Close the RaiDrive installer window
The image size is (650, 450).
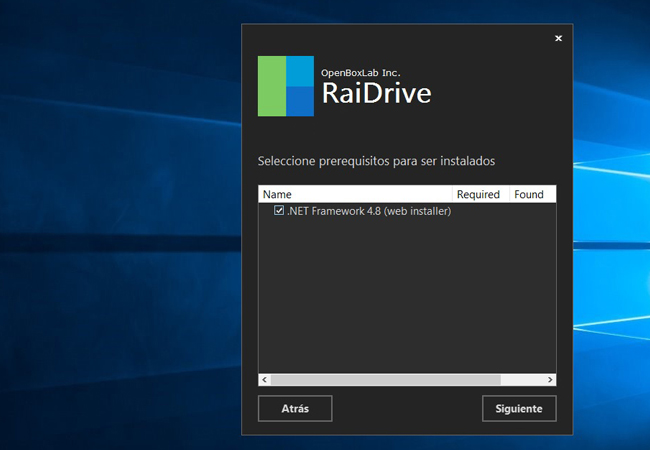558,38
